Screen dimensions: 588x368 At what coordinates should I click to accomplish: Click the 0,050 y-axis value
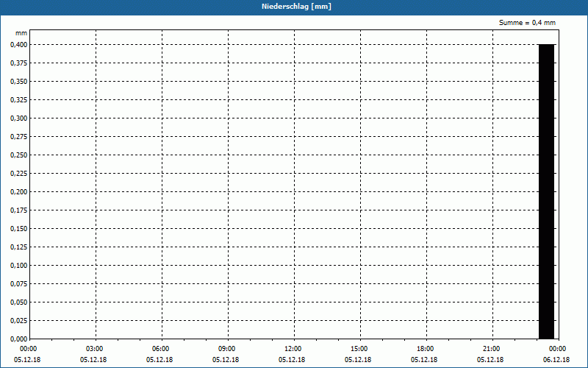19,302
